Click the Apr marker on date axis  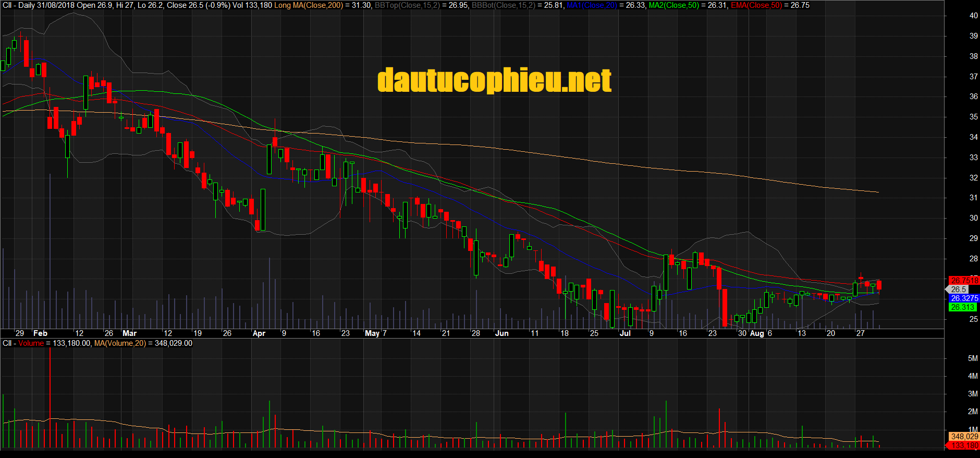[x=259, y=333]
